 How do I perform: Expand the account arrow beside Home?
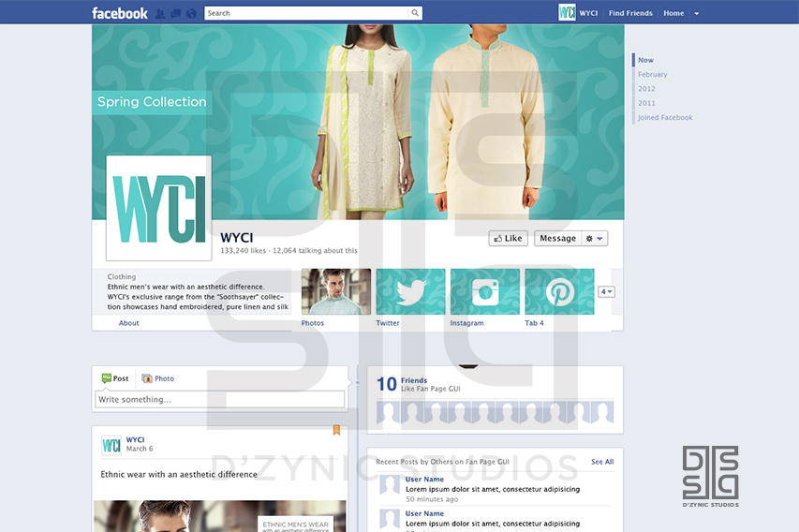696,14
